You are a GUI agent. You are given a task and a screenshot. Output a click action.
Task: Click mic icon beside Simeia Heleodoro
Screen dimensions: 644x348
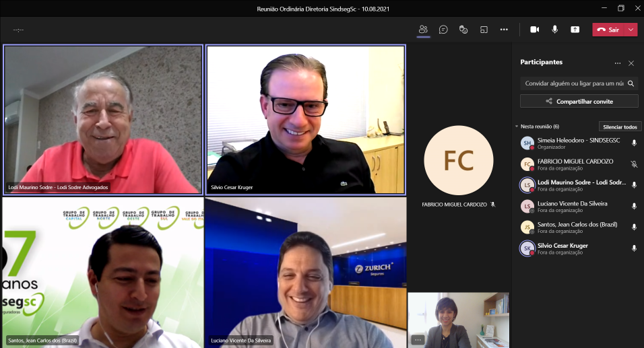tap(634, 143)
